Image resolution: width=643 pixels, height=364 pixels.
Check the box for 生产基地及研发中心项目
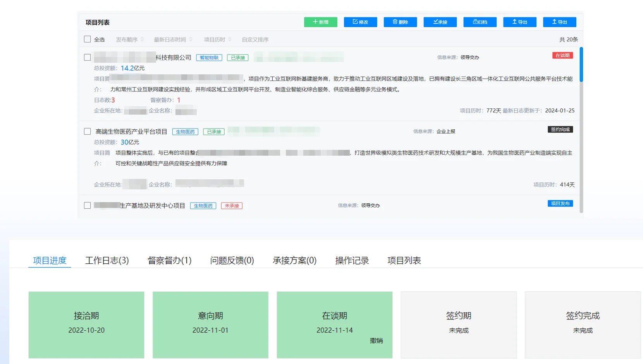[88, 205]
